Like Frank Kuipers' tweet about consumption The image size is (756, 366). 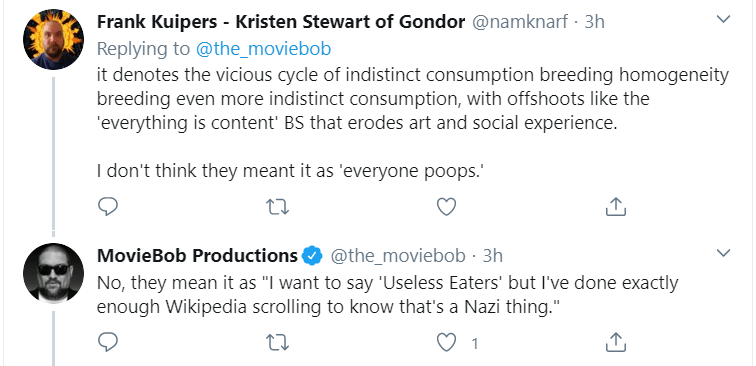(x=446, y=207)
